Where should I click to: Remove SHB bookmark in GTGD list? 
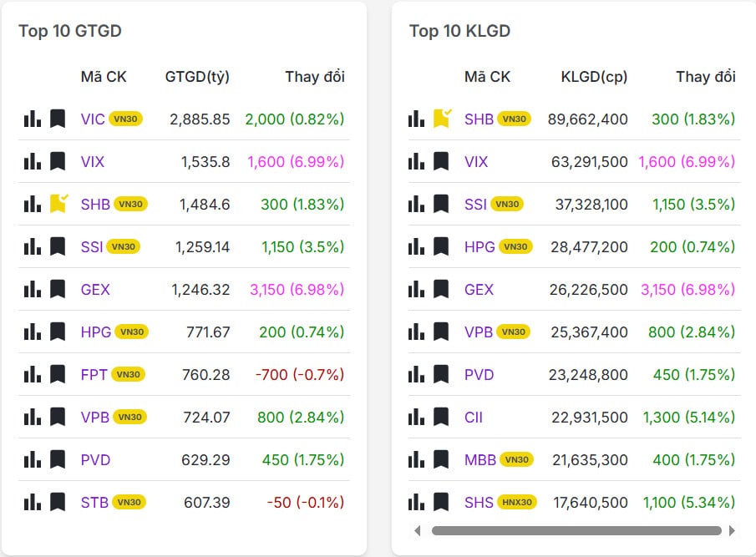(x=58, y=203)
